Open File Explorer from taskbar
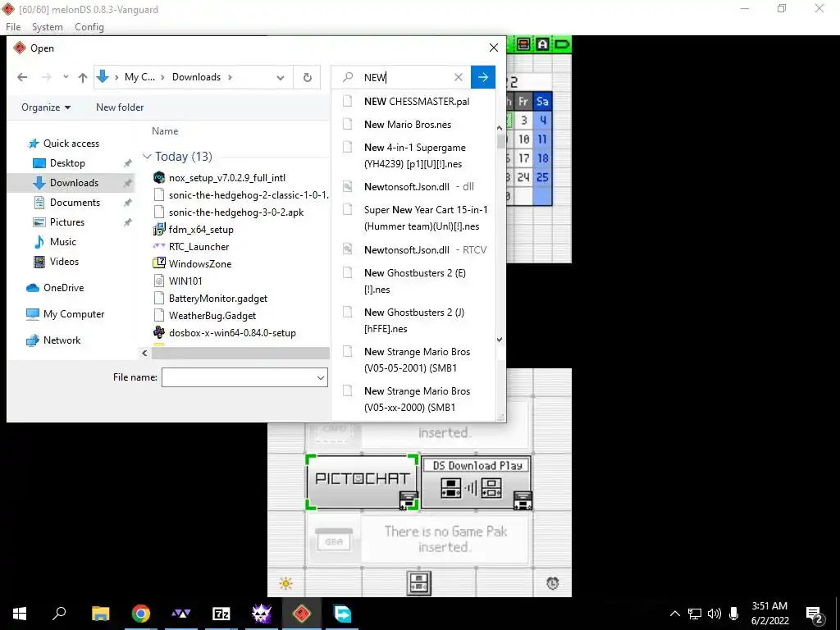This screenshot has width=840, height=630. pyautogui.click(x=100, y=614)
